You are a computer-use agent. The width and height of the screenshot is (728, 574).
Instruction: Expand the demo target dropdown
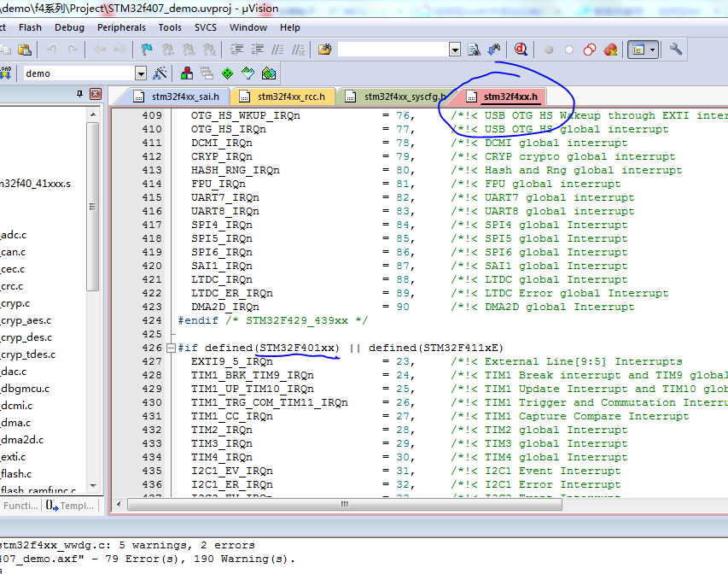(x=141, y=73)
